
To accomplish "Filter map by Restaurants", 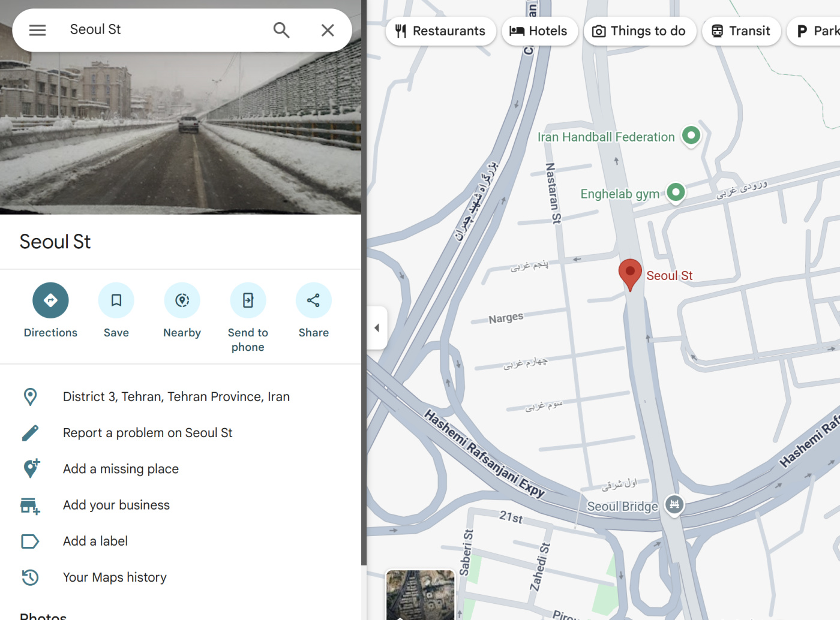I will point(440,31).
